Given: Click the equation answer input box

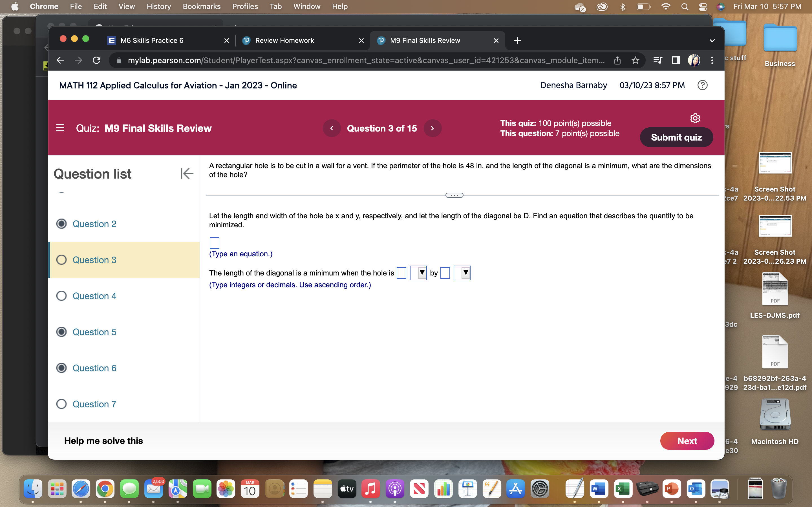Looking at the screenshot, I should [x=214, y=243].
